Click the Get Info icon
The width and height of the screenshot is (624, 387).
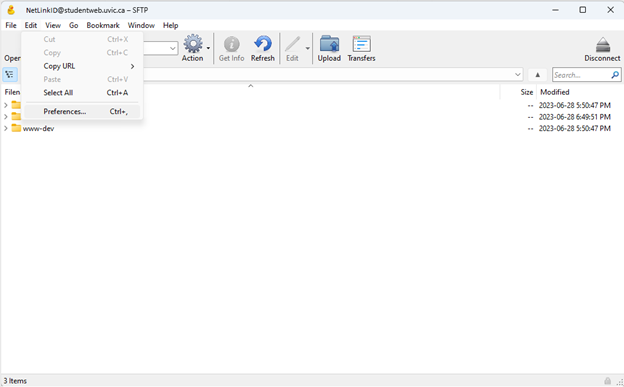pos(231,44)
